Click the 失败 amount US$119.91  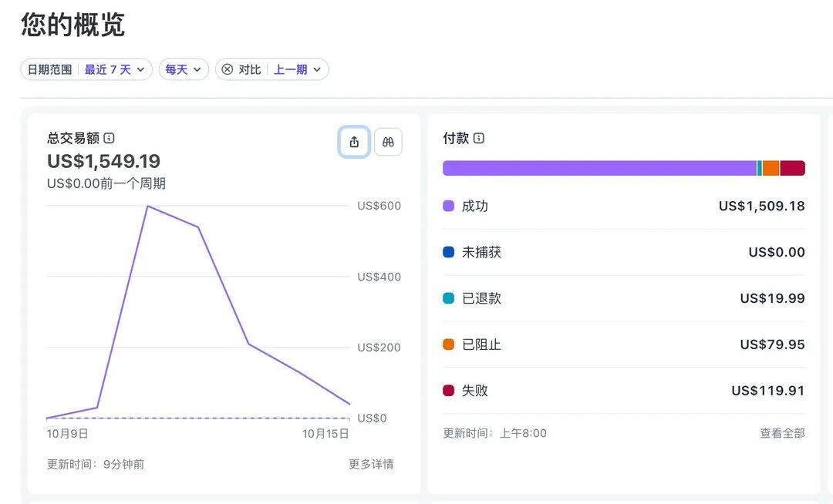(x=768, y=391)
